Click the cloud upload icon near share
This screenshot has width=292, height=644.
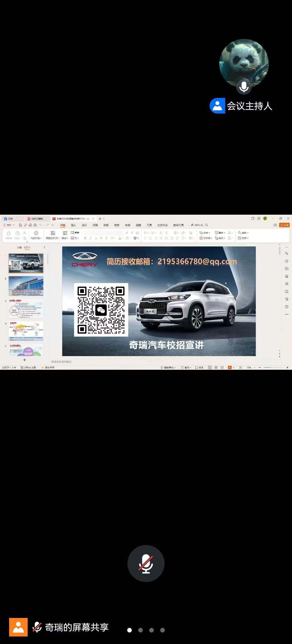(275, 225)
